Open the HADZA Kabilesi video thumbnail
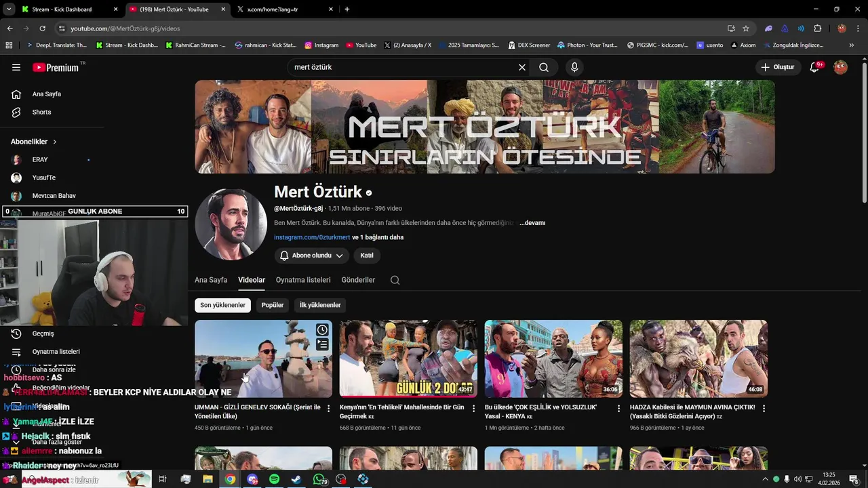Screen dimensions: 868x488 pos(698,359)
